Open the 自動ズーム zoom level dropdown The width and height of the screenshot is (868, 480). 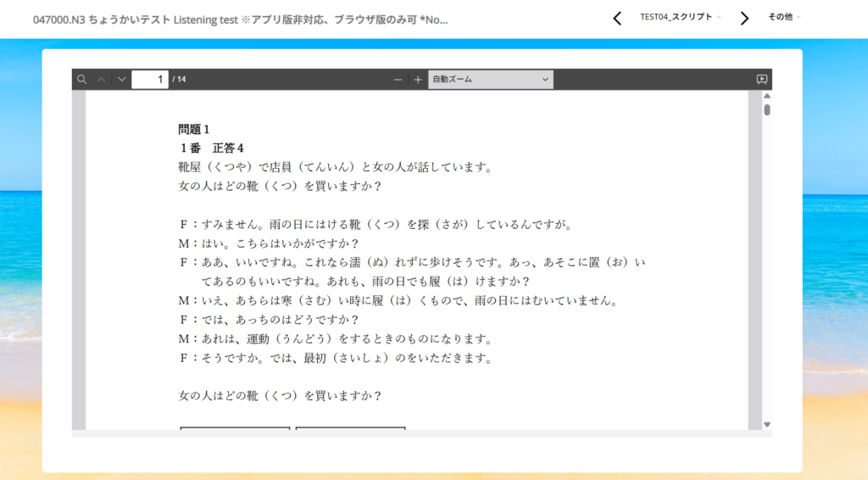(x=490, y=80)
